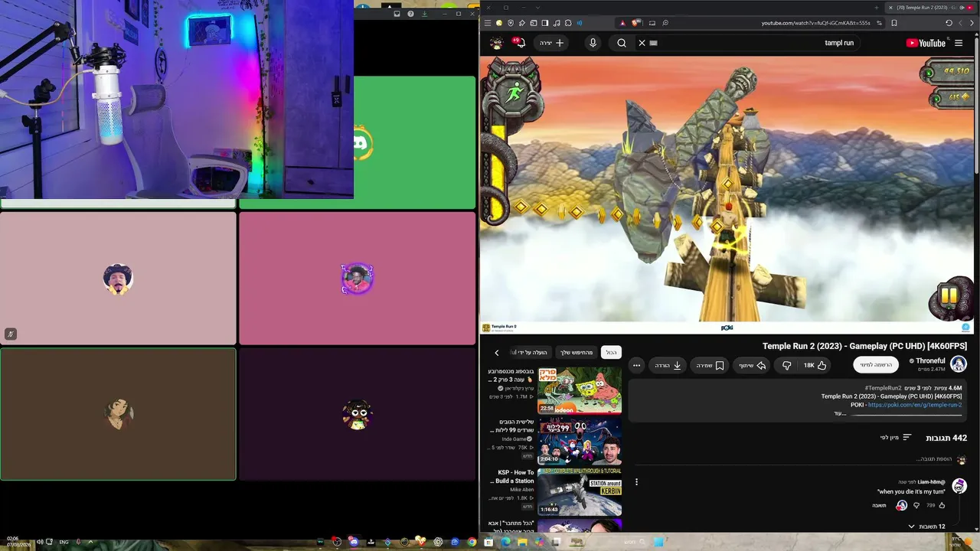The image size is (980, 551).
Task: Open Microsoft Edge from the taskbar
Action: point(505,542)
